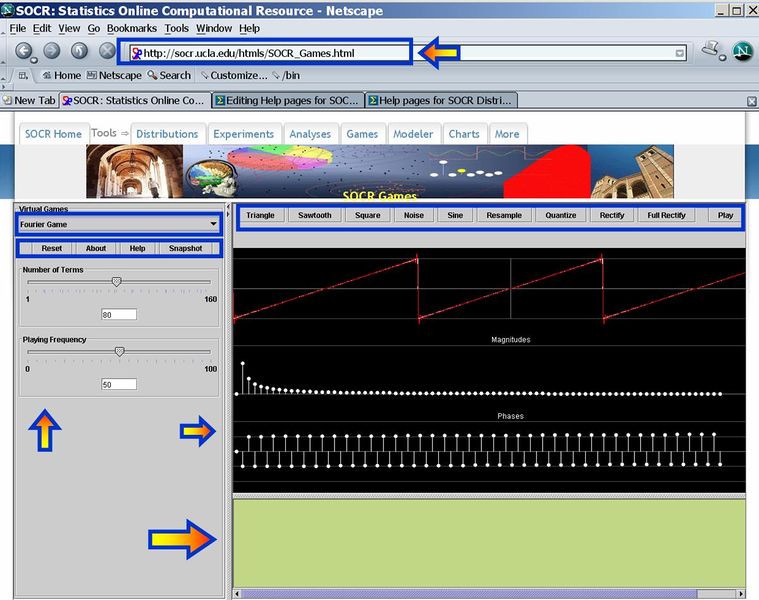759x600 pixels.
Task: Open the More tools tab
Action: click(507, 134)
